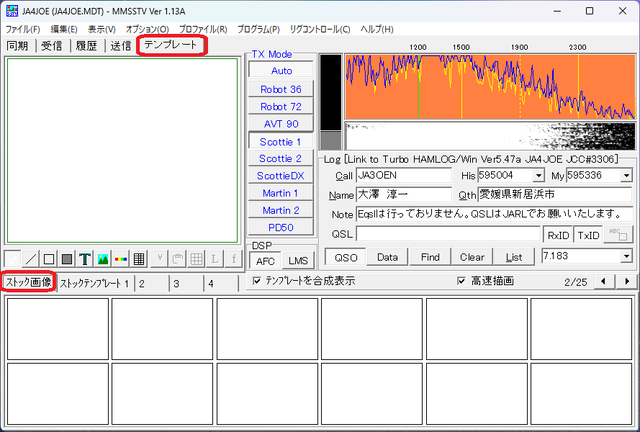This screenshot has width=640, height=432.
Task: Switch to ストックテンプレート 1 tab
Action: (94, 283)
